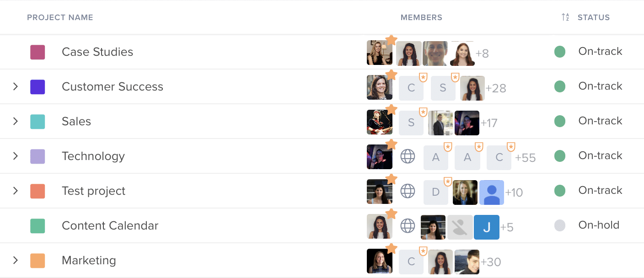The height and width of the screenshot is (278, 644).
Task: Toggle the green status dot for Sales
Action: coord(560,121)
